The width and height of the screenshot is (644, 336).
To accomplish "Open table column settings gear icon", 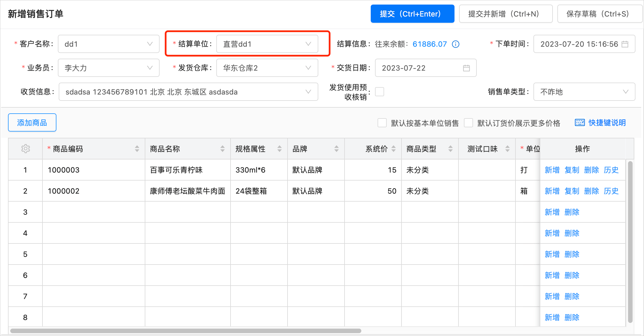I will click(25, 149).
